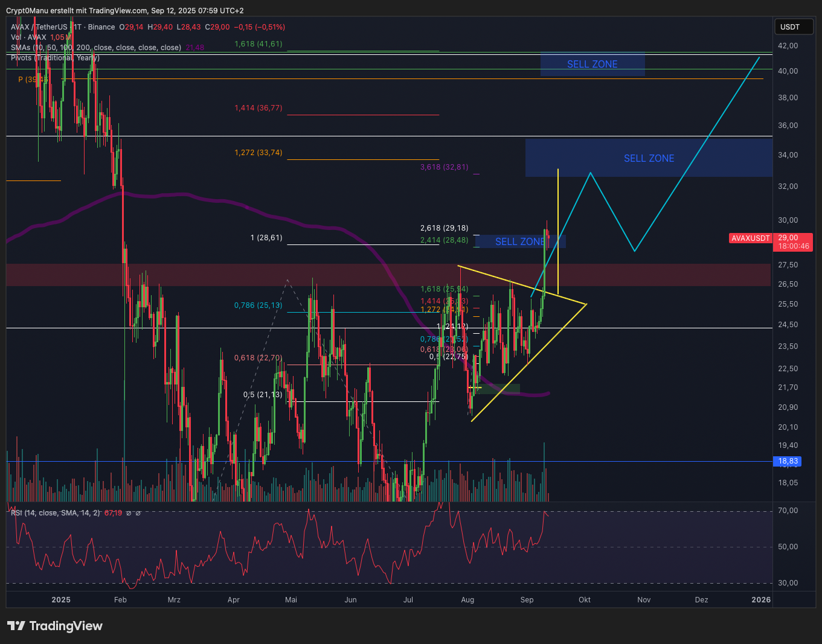Select the Pivots (Traditional, Yearly) indicator legend

click(x=55, y=58)
